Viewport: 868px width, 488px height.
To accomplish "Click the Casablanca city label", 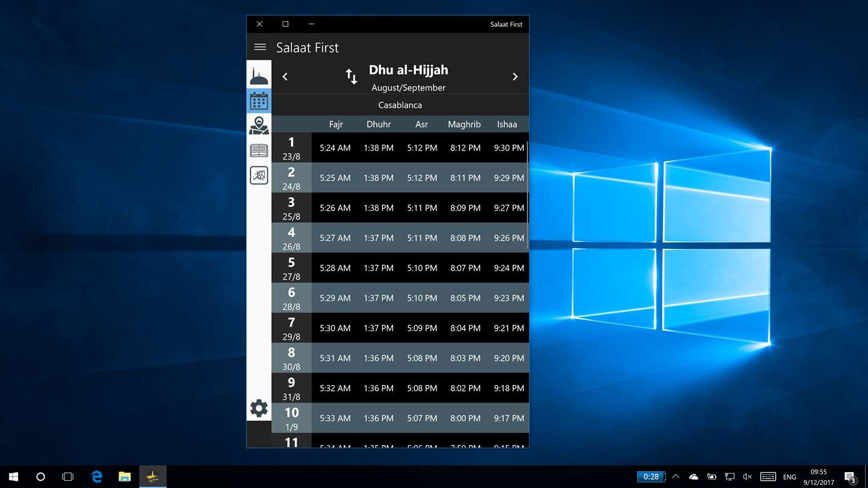I will [400, 105].
